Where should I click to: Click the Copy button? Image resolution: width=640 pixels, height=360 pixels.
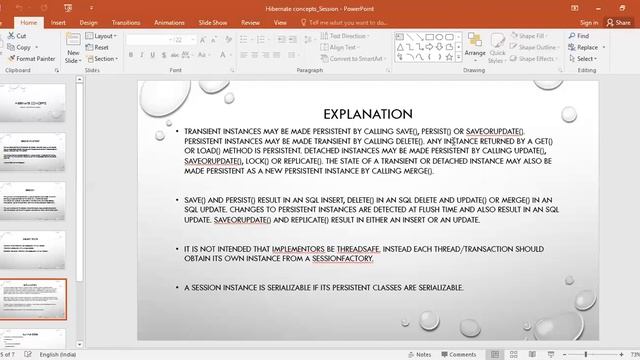click(x=19, y=47)
